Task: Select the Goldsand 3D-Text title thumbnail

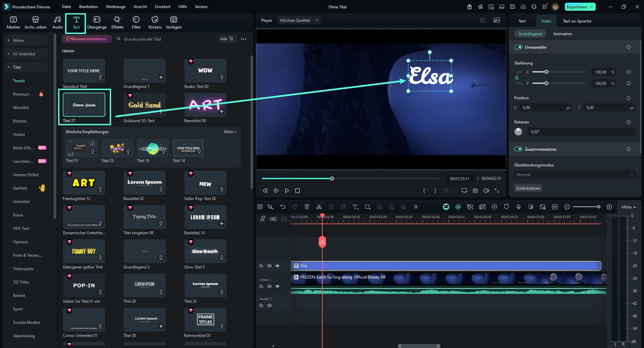Action: [x=145, y=105]
